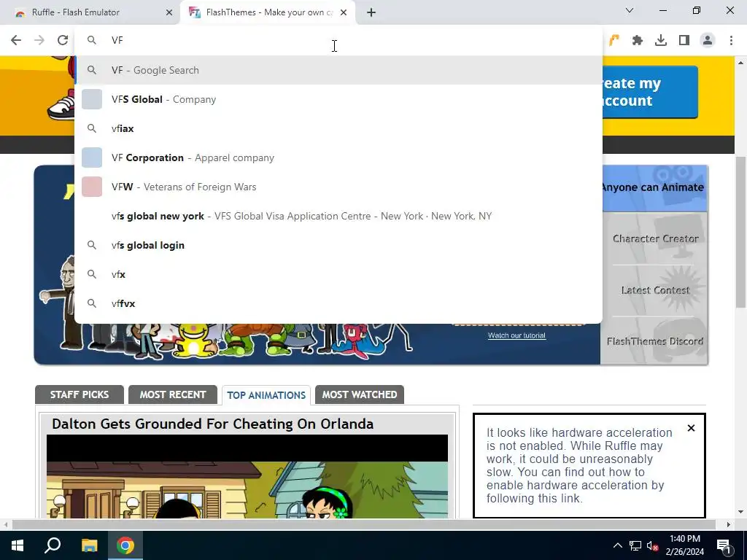
Task: Click the Watch our tutorial link
Action: click(x=516, y=335)
